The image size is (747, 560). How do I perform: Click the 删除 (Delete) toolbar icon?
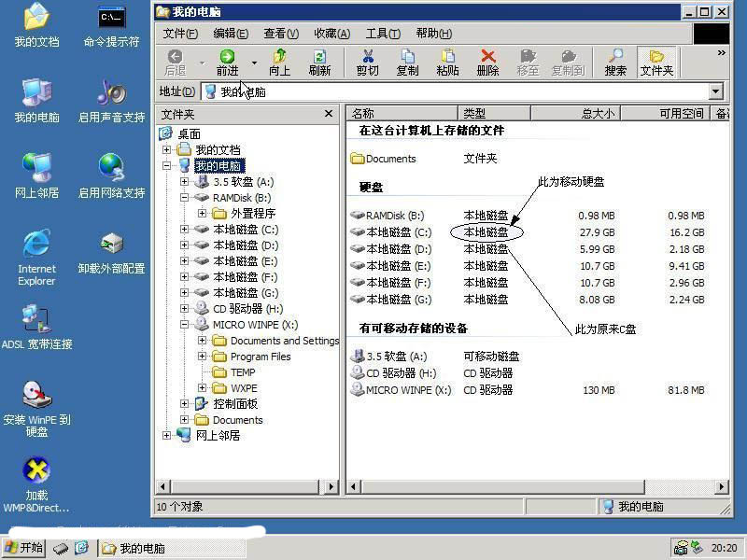(487, 63)
